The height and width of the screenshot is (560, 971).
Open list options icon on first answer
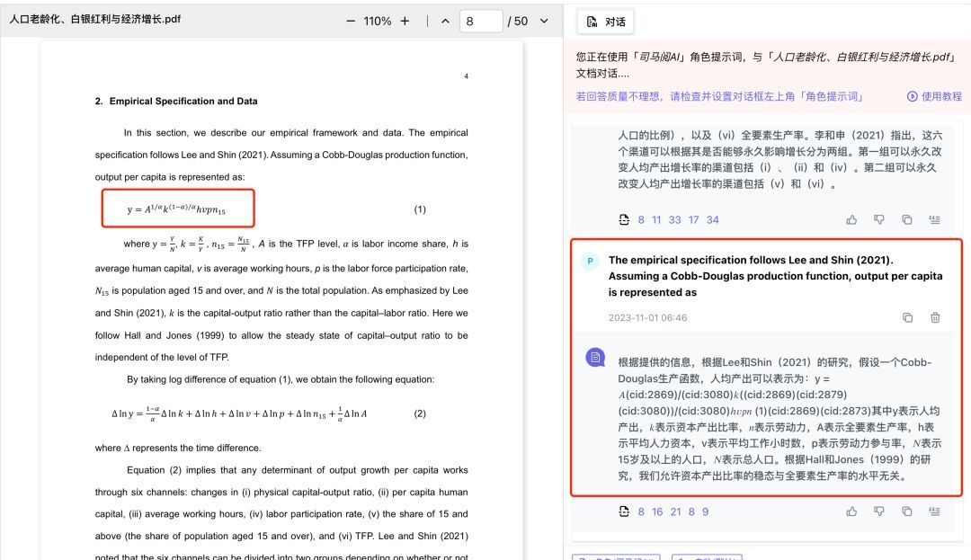click(x=935, y=219)
